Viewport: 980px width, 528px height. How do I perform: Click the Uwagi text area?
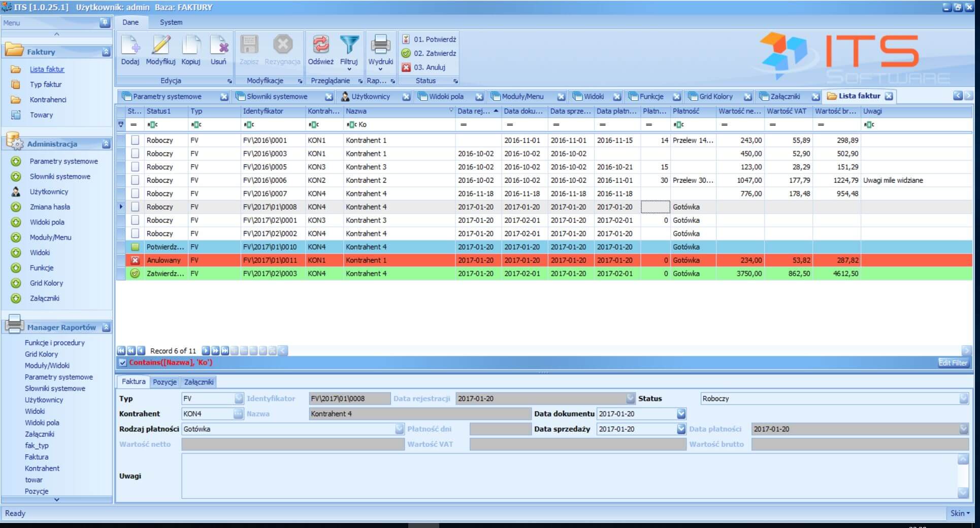tap(569, 476)
